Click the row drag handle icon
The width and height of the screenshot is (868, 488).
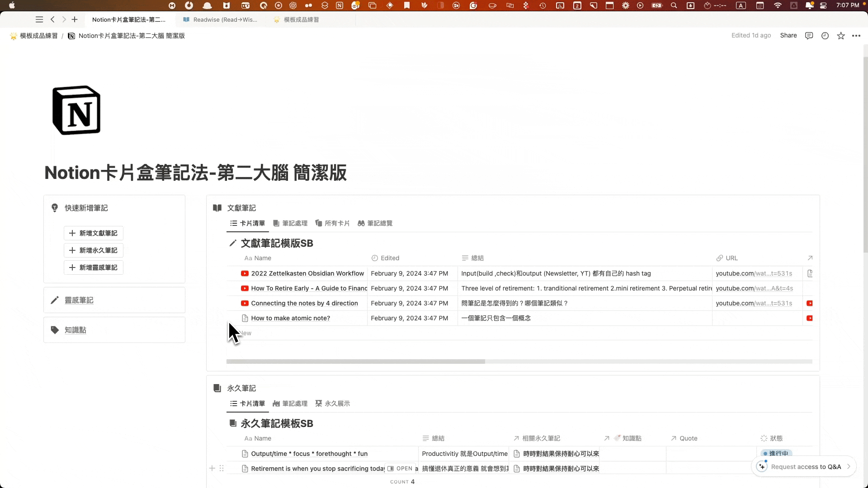(222, 469)
